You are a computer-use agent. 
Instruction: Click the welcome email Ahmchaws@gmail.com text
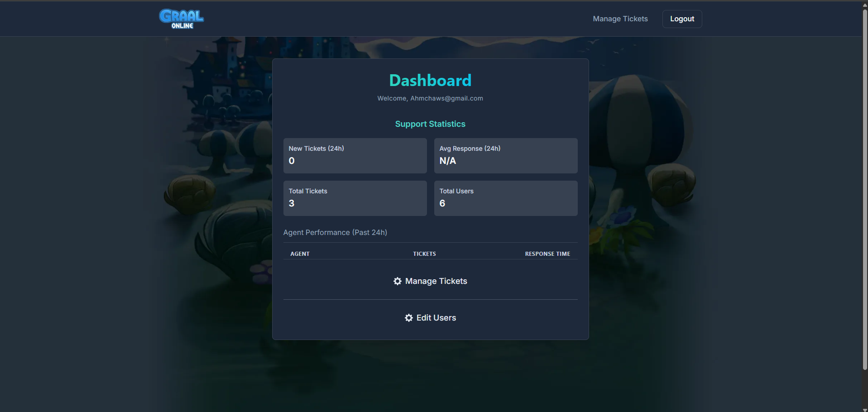[x=446, y=98]
